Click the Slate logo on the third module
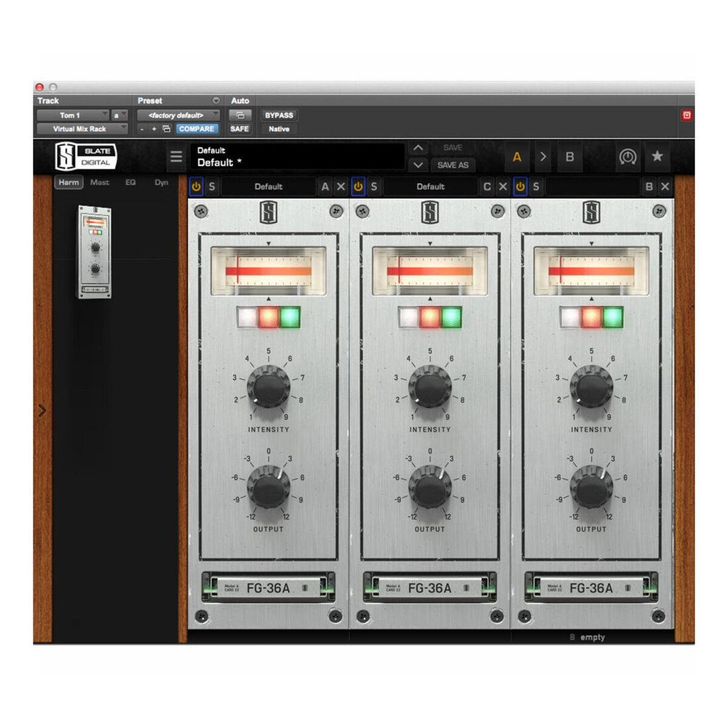This screenshot has width=728, height=728. pos(591,212)
